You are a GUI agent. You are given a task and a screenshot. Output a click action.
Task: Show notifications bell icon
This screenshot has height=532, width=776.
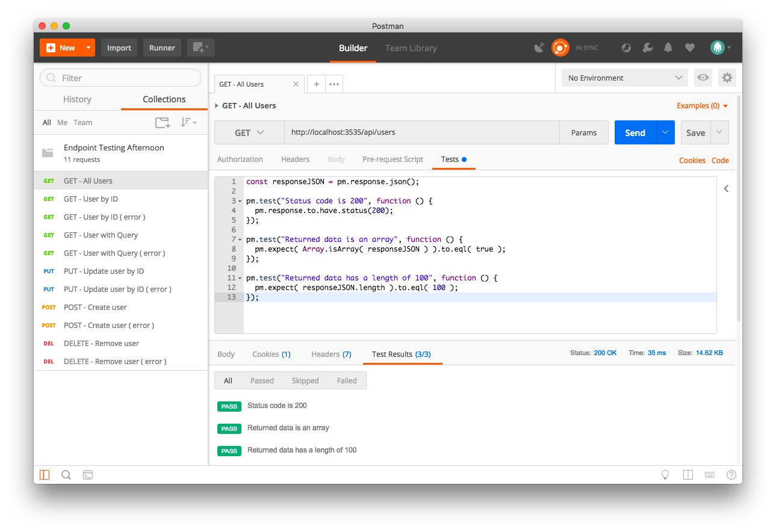668,48
